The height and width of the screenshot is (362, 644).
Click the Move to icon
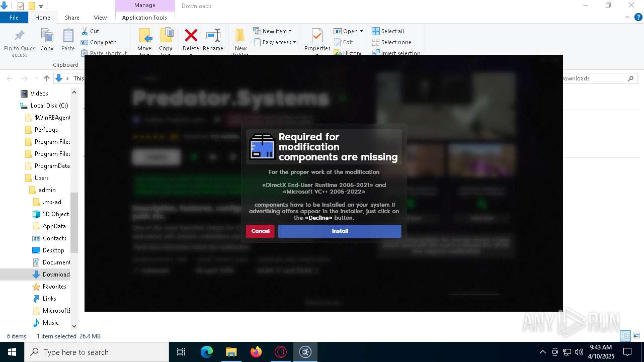coord(144,36)
